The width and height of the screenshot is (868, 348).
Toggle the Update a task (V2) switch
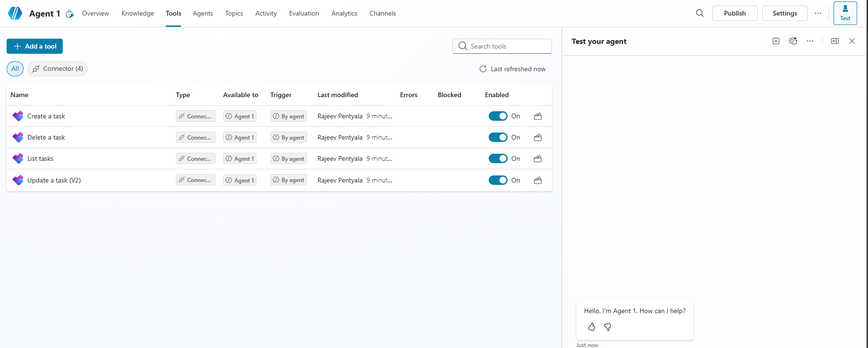498,180
